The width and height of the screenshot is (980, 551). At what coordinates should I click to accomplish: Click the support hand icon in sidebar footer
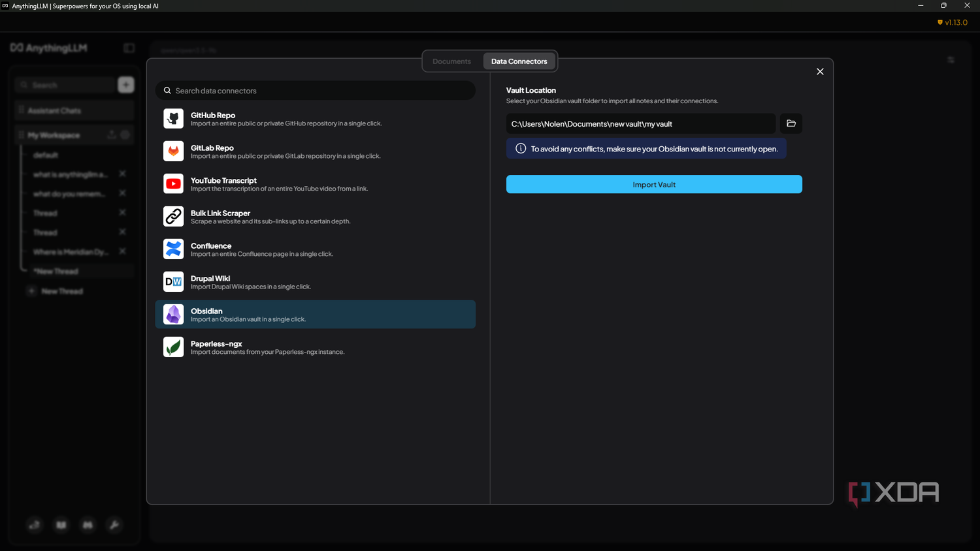tap(34, 525)
